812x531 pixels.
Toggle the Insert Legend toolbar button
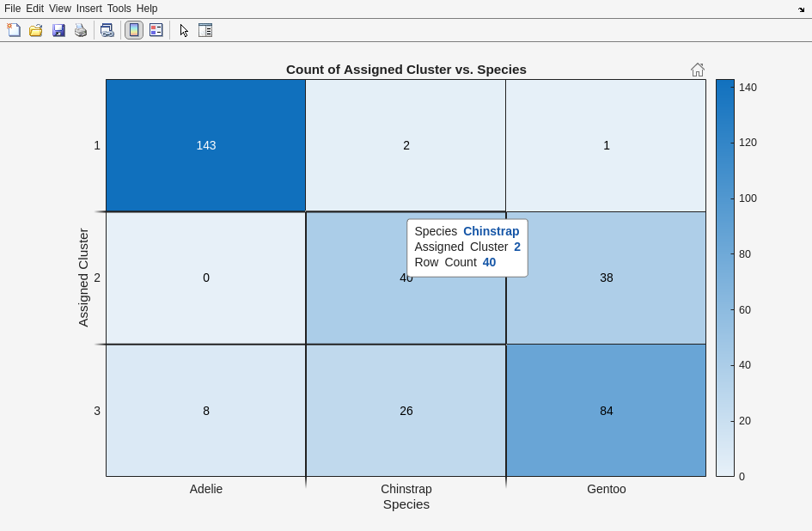156,30
